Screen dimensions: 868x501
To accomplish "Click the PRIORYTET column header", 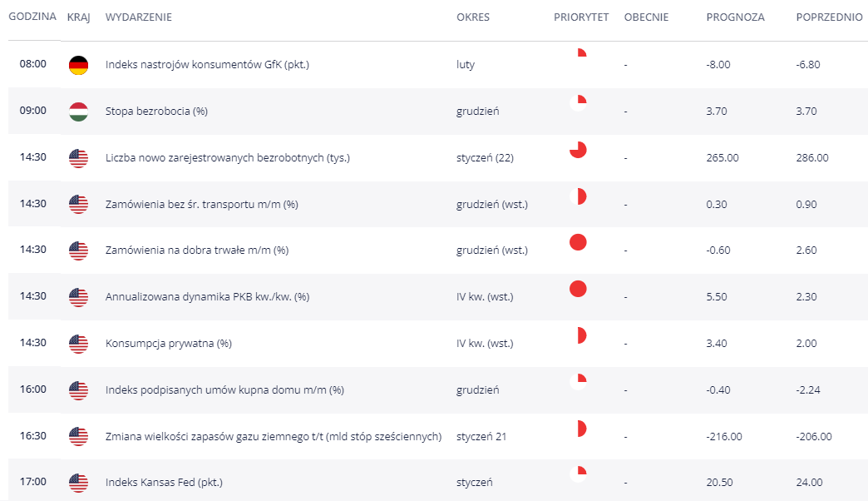I will point(581,17).
